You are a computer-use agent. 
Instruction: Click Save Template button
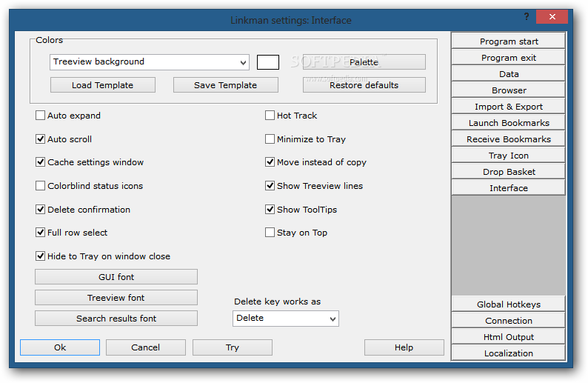click(x=225, y=84)
